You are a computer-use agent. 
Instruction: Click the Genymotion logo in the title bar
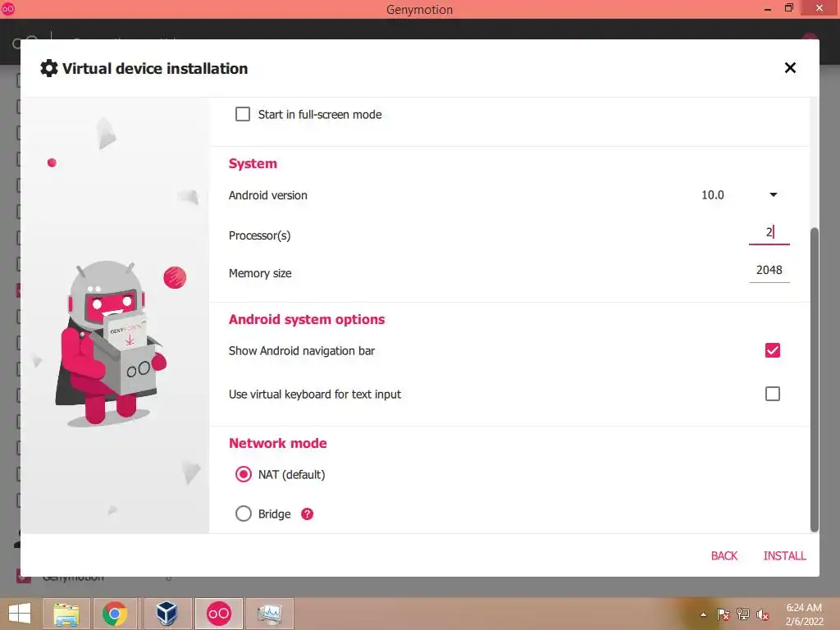pyautogui.click(x=7, y=8)
